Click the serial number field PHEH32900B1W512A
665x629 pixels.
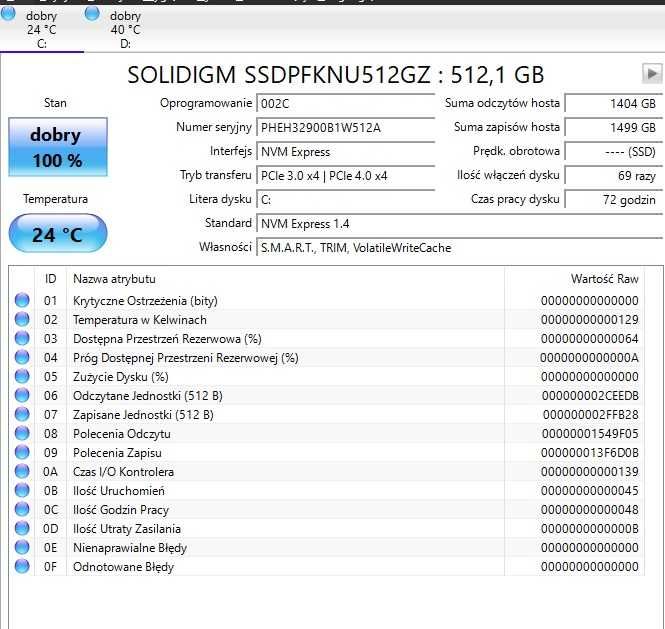tap(346, 128)
